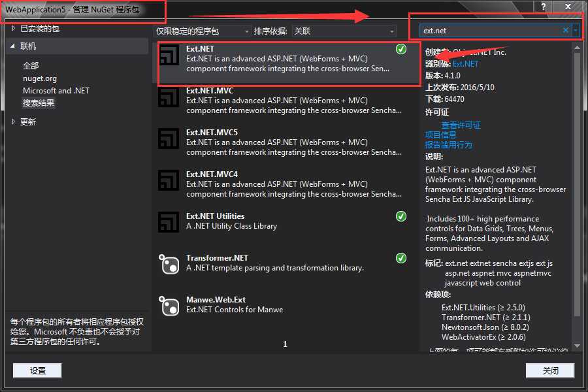Click the 关闭 button
The height and width of the screenshot is (392, 588).
coord(550,370)
